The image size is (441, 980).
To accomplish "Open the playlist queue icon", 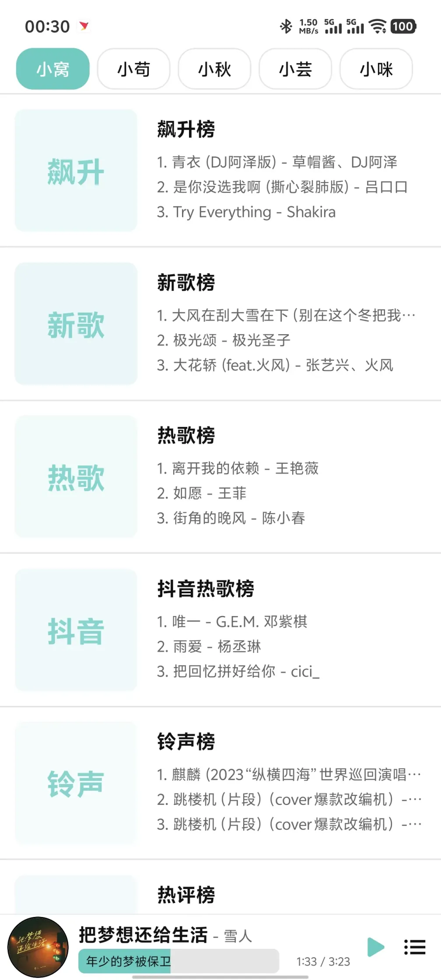I will click(x=414, y=947).
